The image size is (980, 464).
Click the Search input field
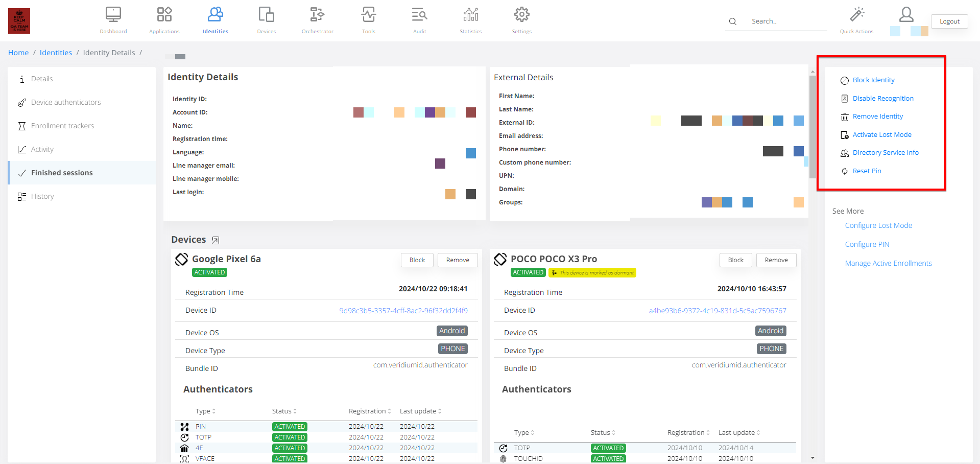pos(786,21)
